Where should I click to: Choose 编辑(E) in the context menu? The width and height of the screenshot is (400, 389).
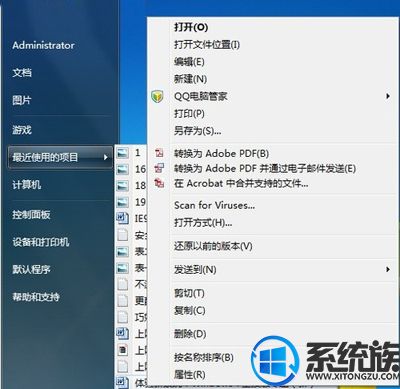click(x=189, y=62)
